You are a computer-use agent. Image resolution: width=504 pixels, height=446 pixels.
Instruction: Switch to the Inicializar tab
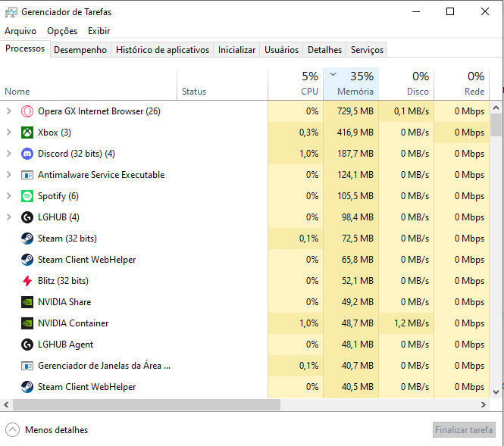(x=236, y=50)
